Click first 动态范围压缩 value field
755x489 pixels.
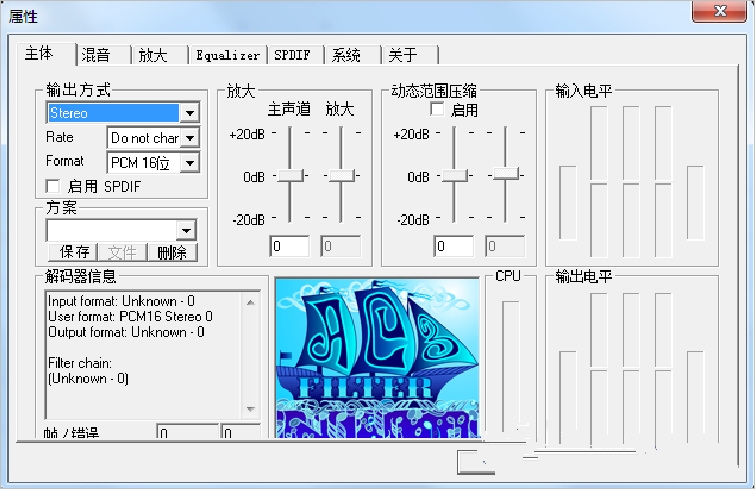[x=454, y=246]
